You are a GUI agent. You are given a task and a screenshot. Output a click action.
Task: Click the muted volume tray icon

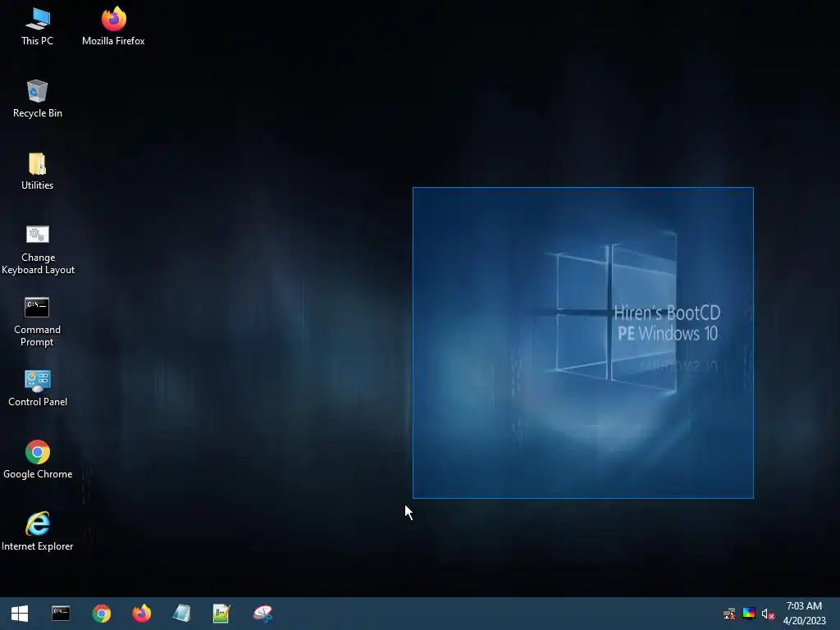[768, 614]
